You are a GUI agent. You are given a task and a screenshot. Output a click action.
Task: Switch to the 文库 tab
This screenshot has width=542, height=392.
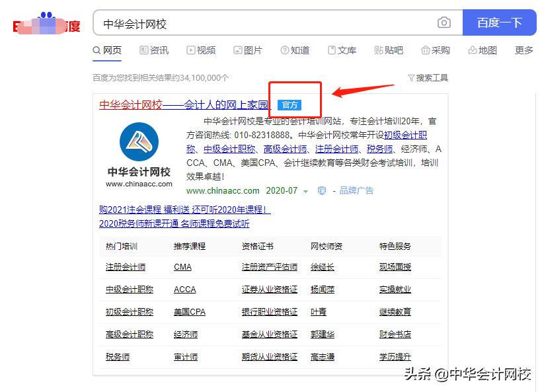[x=342, y=50]
